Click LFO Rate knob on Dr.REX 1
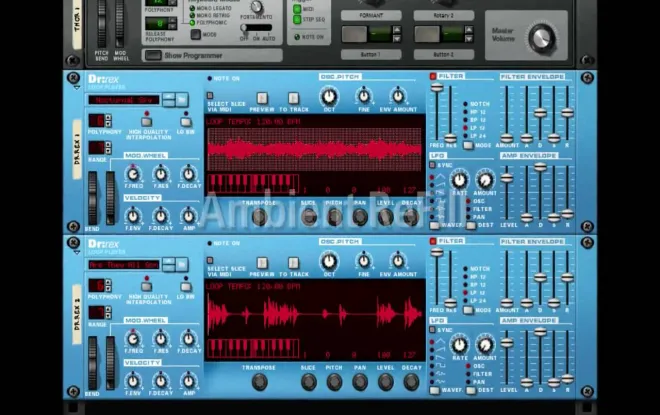Viewport: 660px width, 415px height. [x=459, y=180]
